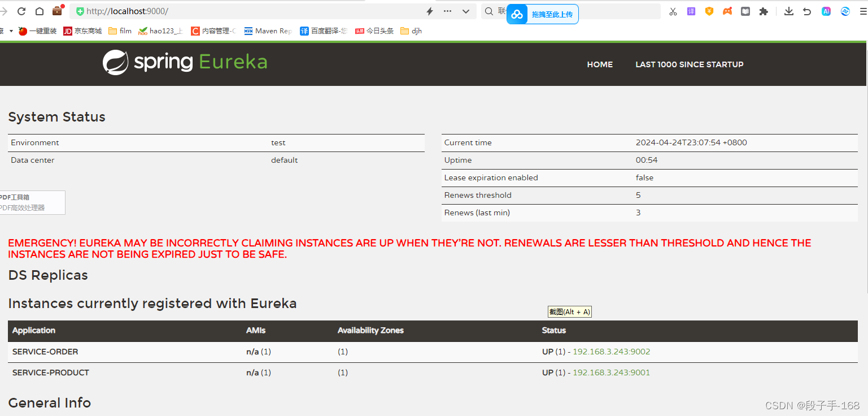Open the scissors screenshot tool
Image resolution: width=868 pixels, height=416 pixels.
(673, 11)
